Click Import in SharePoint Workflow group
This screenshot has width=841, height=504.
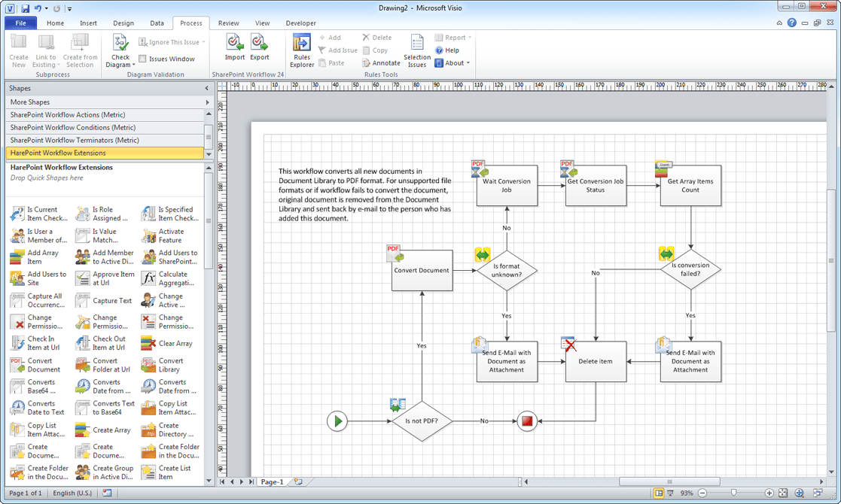point(234,49)
